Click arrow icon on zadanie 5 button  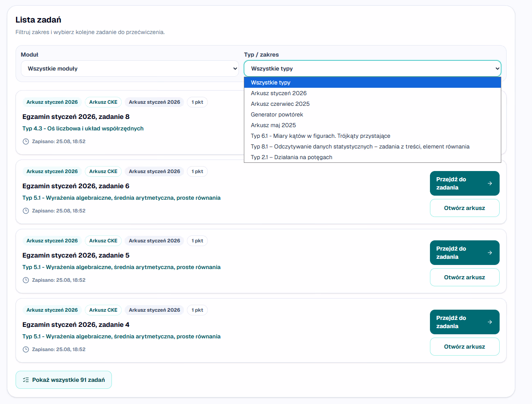coord(490,253)
